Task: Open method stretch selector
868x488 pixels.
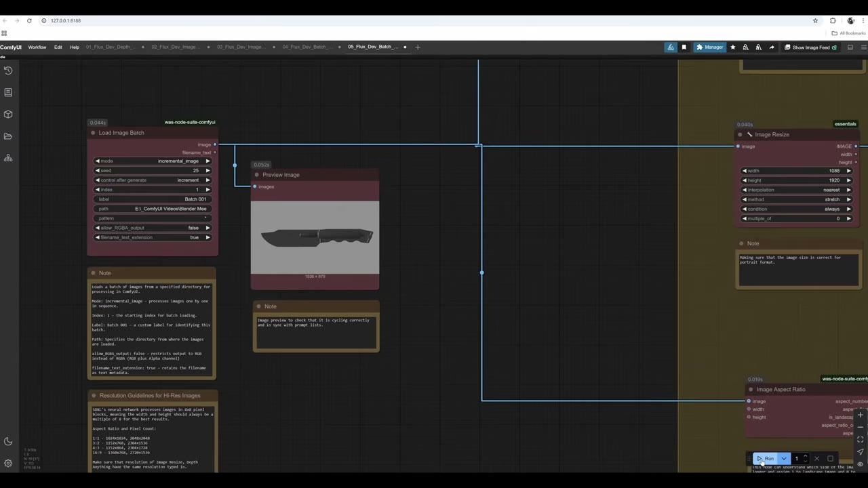Action: 797,199
